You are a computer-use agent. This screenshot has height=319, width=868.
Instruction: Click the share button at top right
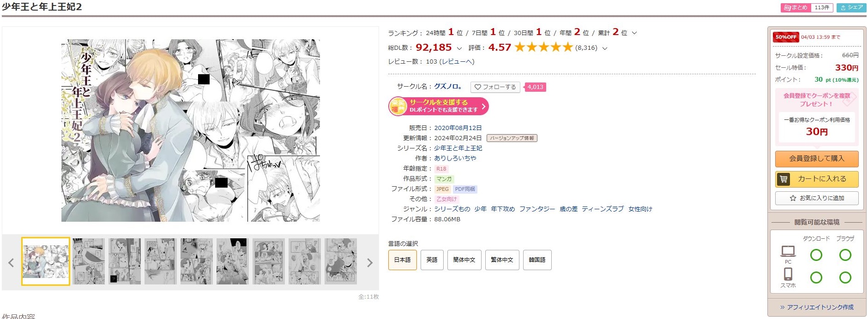pos(851,8)
